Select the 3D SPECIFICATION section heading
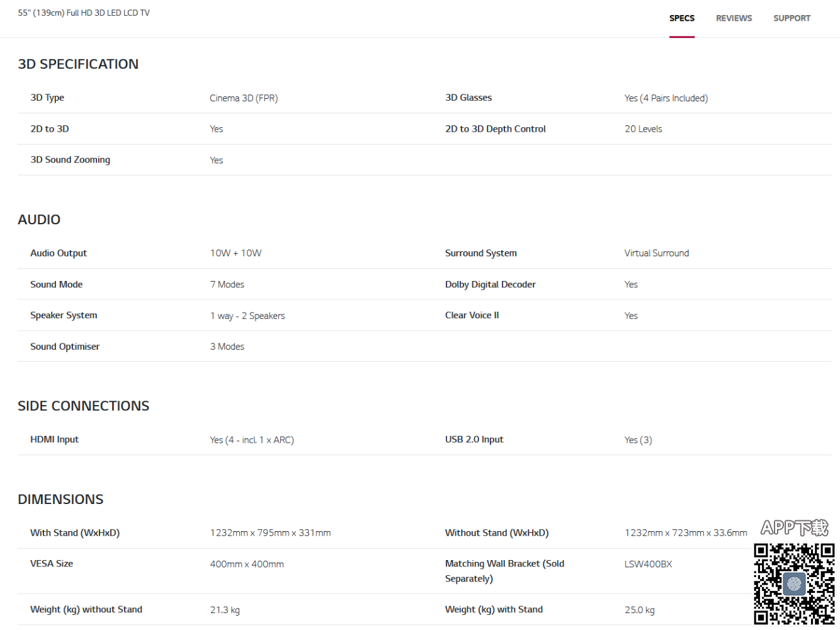 point(78,64)
